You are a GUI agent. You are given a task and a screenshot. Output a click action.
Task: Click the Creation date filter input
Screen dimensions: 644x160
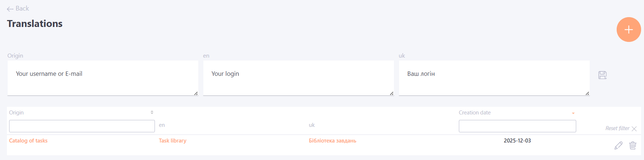(517, 126)
